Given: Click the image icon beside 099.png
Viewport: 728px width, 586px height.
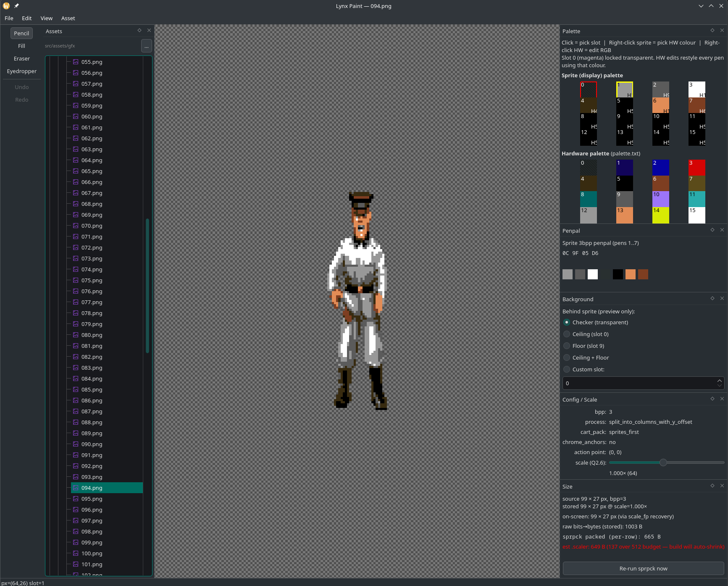Looking at the screenshot, I should pyautogui.click(x=76, y=542).
